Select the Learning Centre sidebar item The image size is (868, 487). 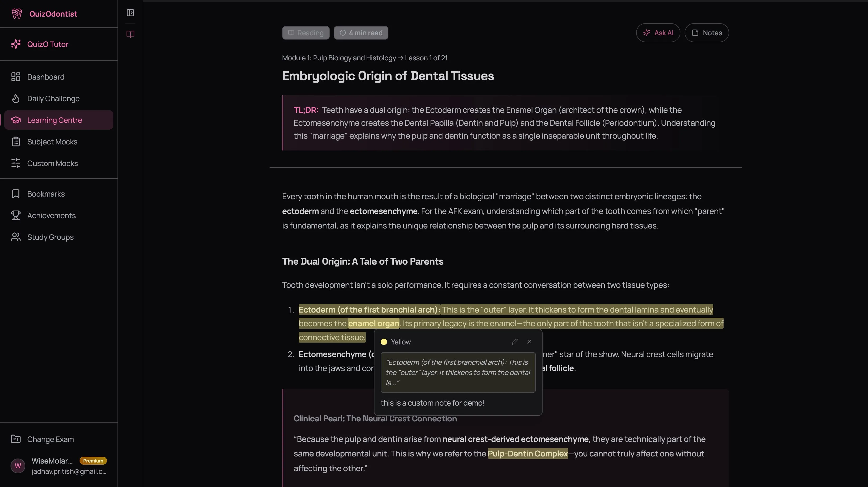pyautogui.click(x=54, y=120)
